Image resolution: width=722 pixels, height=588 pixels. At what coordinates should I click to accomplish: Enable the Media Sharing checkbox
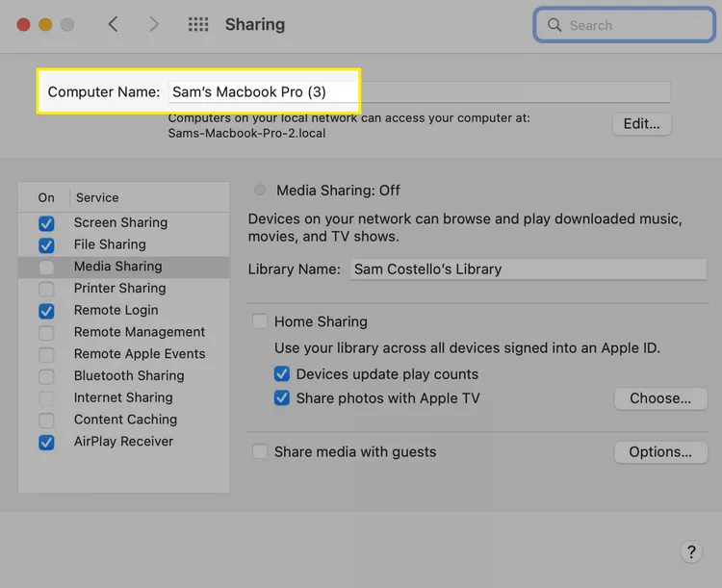[x=46, y=268]
